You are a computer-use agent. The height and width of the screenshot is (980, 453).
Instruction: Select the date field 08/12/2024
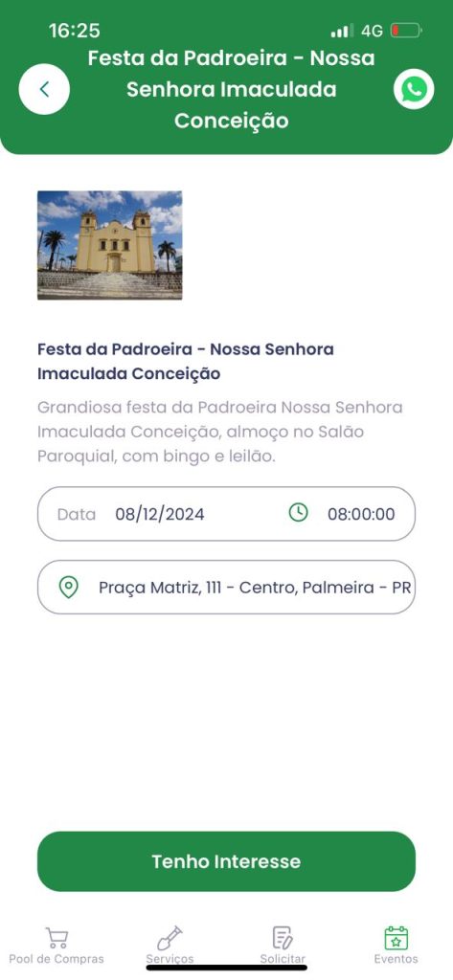coord(160,514)
